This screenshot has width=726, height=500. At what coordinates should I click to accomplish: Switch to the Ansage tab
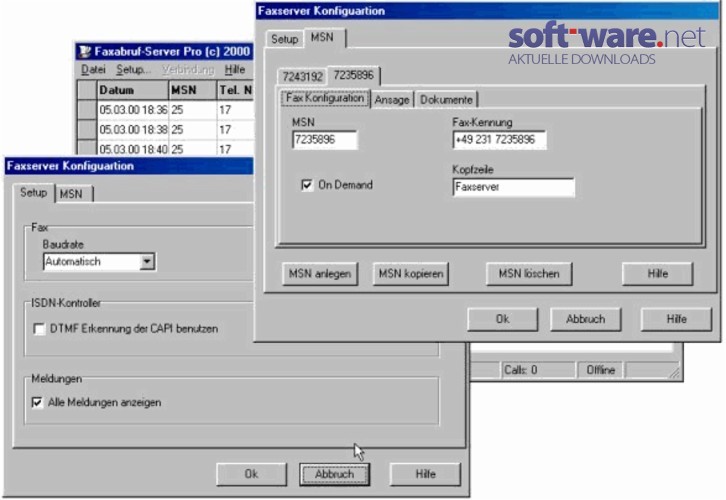click(392, 100)
